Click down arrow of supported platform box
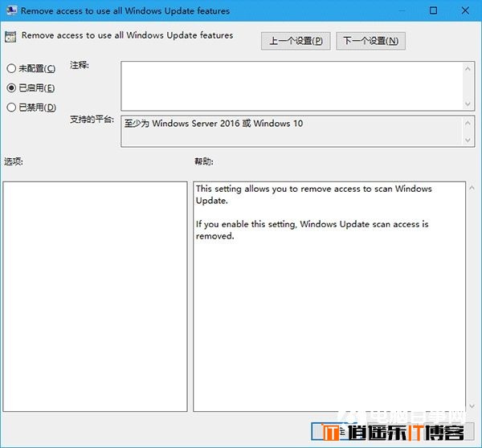The image size is (482, 448). point(468,141)
